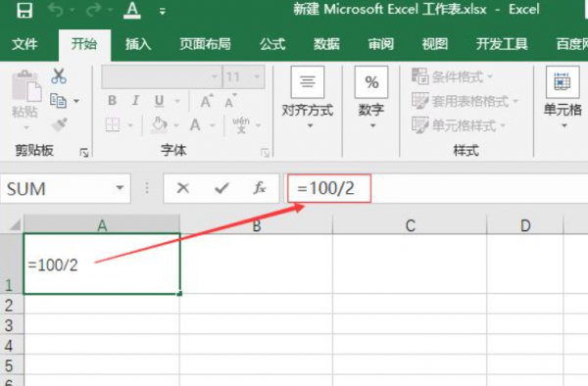Viewport: 588px width, 386px height.
Task: Open the 数字 number format group
Action: (x=371, y=98)
